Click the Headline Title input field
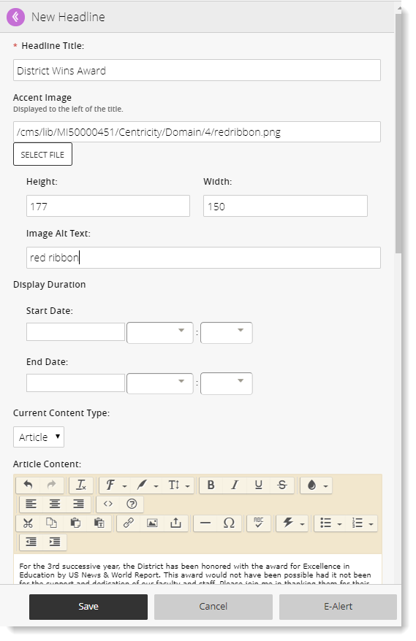416x641 pixels. click(x=197, y=70)
